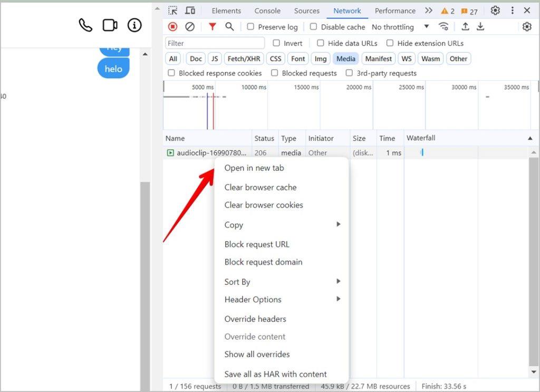Image resolution: width=540 pixels, height=392 pixels.
Task: Select the Network tab
Action: (347, 11)
